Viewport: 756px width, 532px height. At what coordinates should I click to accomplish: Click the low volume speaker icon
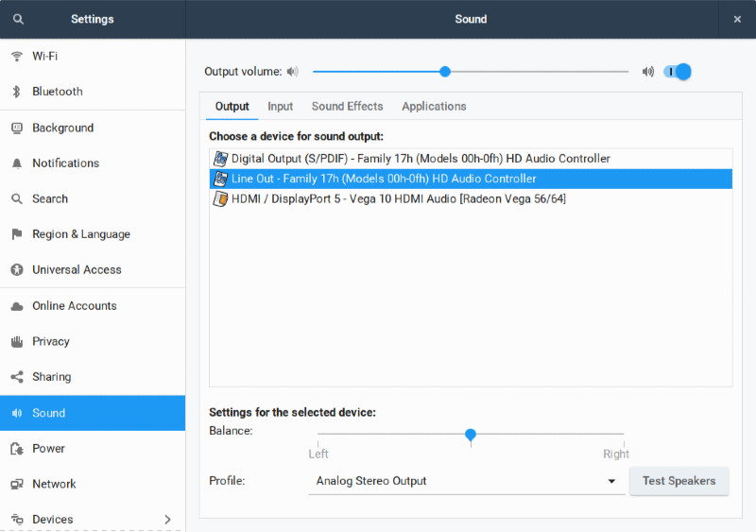tap(293, 72)
